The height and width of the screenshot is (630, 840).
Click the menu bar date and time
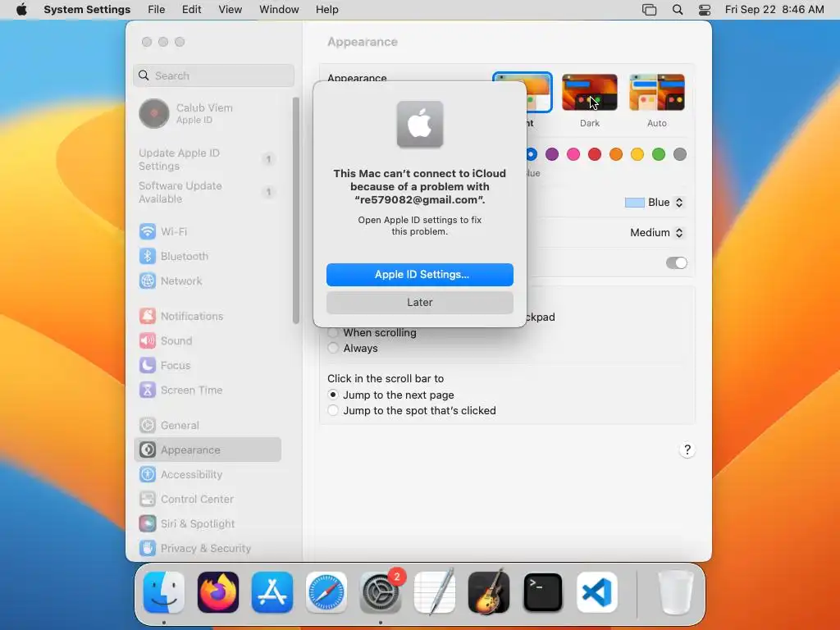[774, 10]
